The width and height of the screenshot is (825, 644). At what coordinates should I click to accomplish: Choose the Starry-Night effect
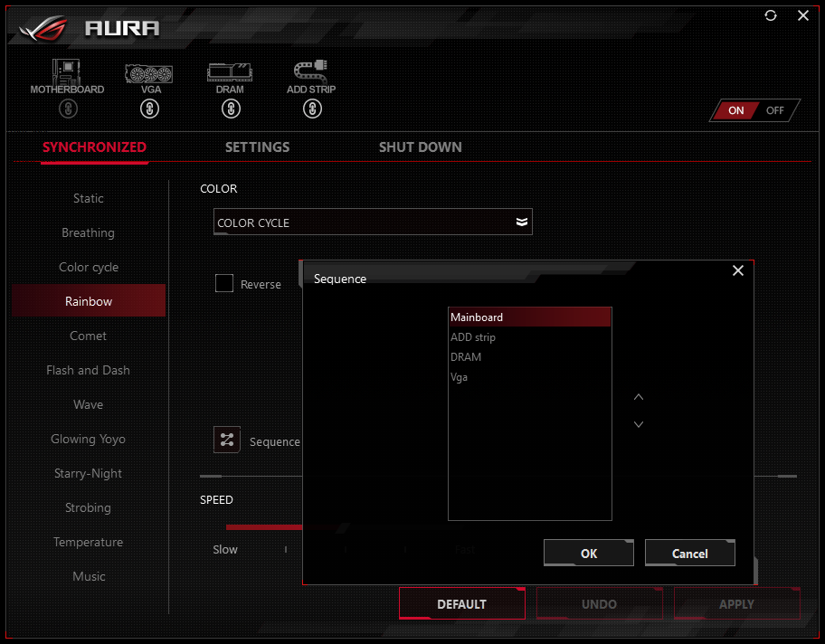(89, 474)
